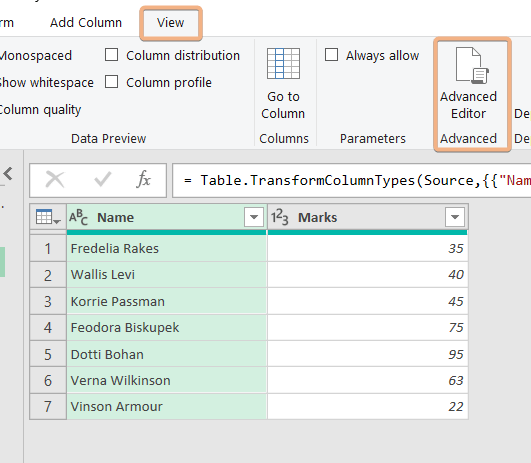Open the table menu dropdown in grid corner
531x463 pixels.
click(48, 217)
